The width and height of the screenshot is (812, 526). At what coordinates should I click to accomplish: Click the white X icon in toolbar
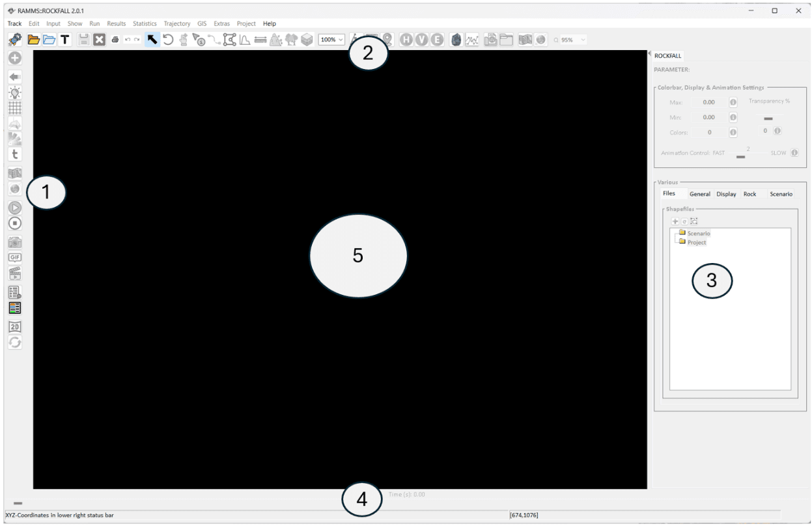pyautogui.click(x=100, y=40)
